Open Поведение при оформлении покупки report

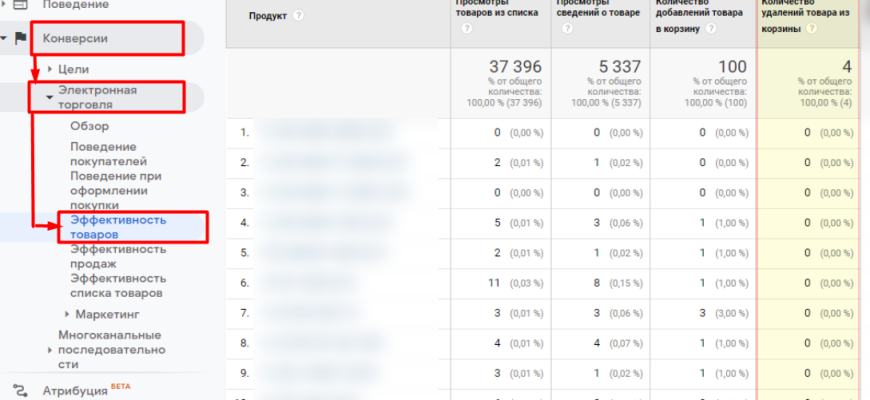pos(116,190)
